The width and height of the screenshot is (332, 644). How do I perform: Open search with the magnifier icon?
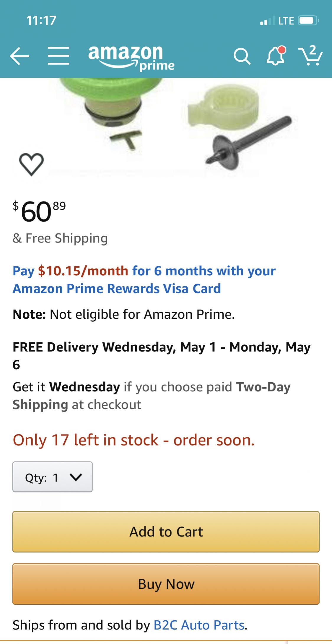242,56
